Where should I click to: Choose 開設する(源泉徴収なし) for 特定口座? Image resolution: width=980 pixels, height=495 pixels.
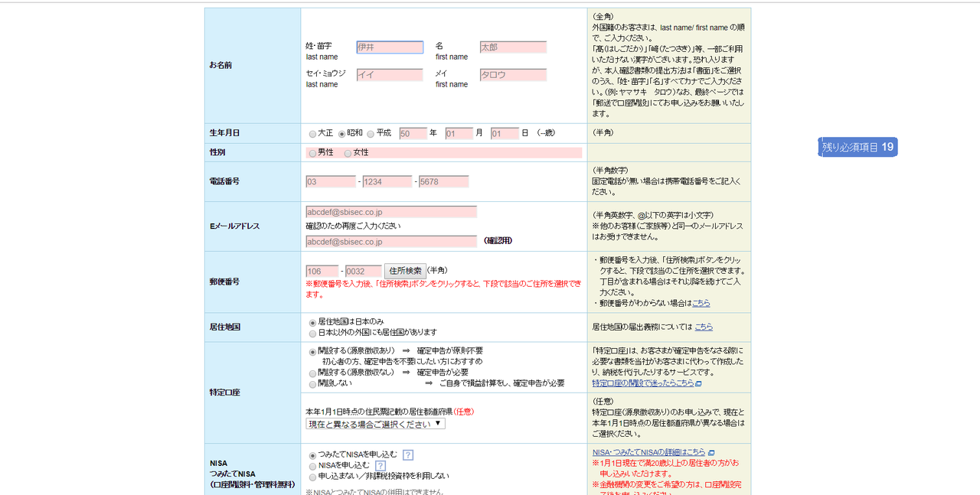[x=312, y=373]
